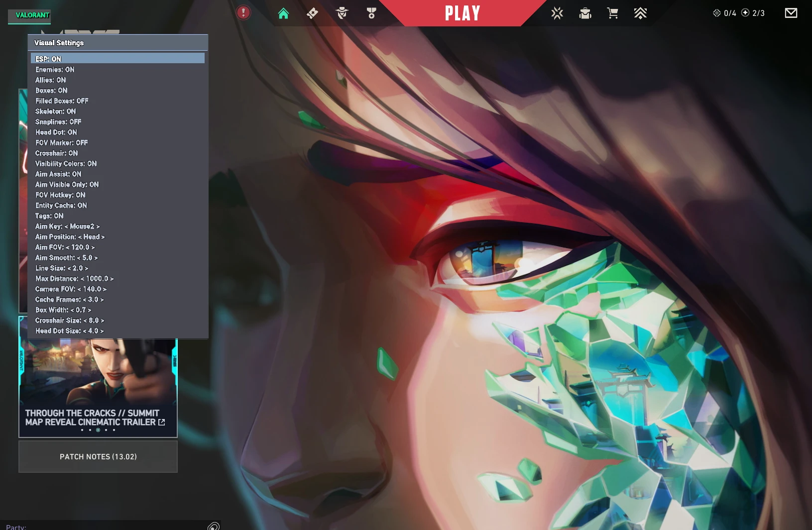This screenshot has height=530, width=812.
Task: Select the fifth carousel dot under trailer
Action: (114, 430)
